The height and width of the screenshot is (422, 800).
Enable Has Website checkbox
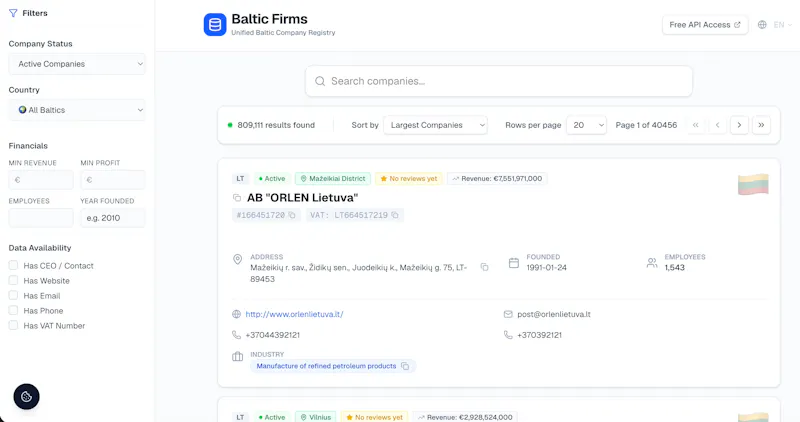coord(13,280)
